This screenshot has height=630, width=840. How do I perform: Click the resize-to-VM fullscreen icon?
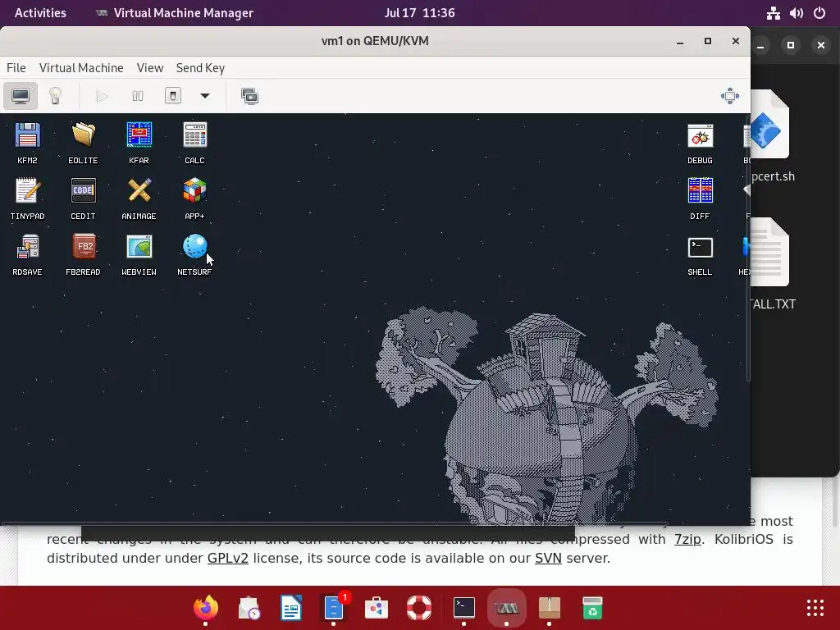point(729,96)
